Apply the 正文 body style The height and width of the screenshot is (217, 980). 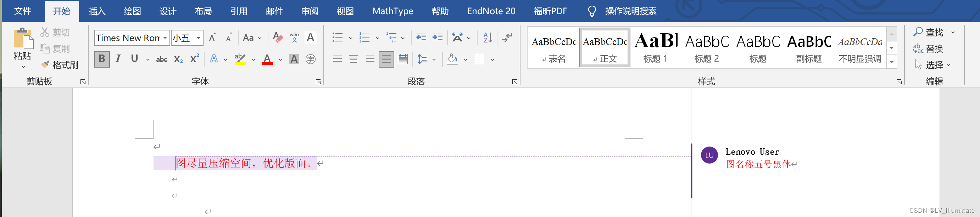[605, 47]
